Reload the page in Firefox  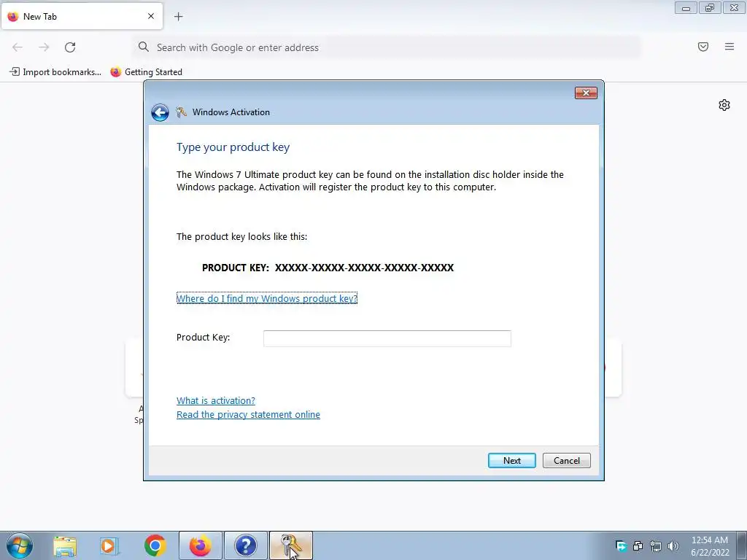click(70, 47)
